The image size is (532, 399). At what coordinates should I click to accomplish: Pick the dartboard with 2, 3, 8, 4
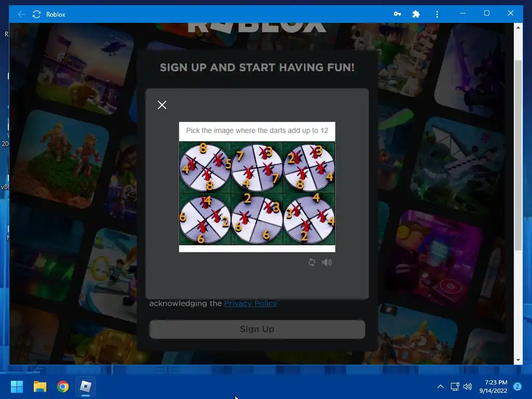pyautogui.click(x=309, y=167)
